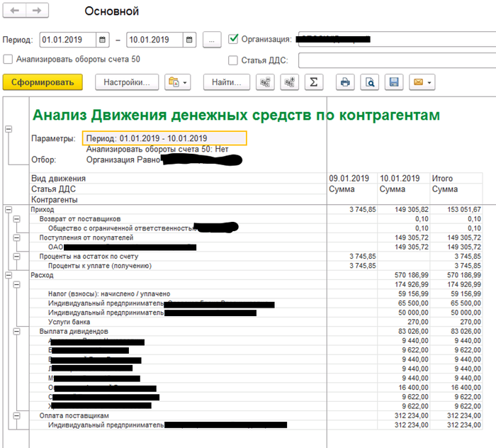Image resolution: width=496 pixels, height=448 pixels.
Task: Open calendar for period end date
Action: point(188,40)
